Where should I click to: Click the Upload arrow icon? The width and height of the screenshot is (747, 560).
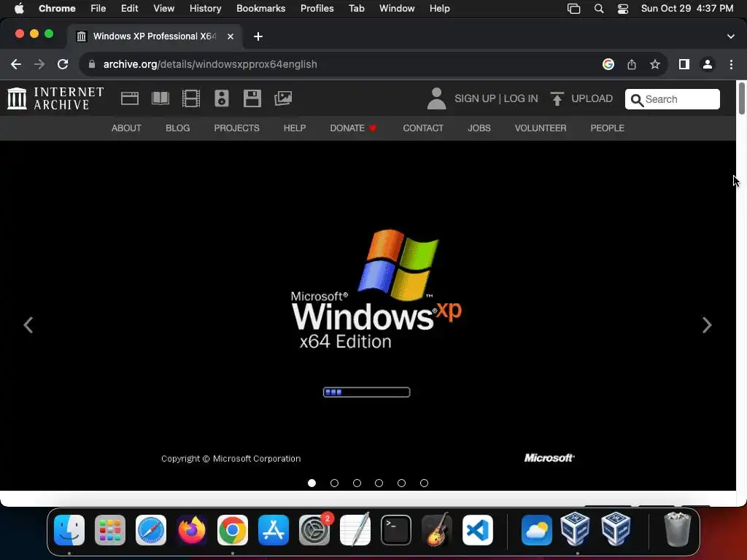pos(557,98)
